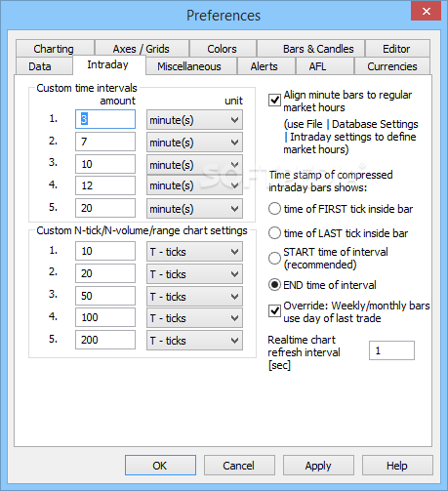Open the AFL tab

tap(324, 66)
